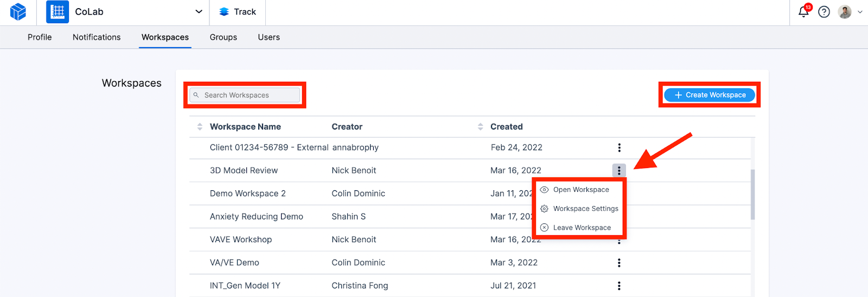
Task: Switch to the Groups tab
Action: (x=224, y=37)
